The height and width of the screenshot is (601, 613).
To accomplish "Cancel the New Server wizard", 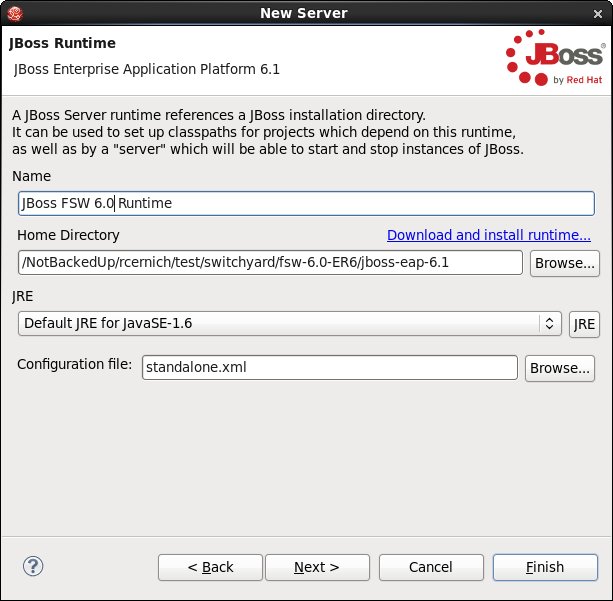I will 431,567.
